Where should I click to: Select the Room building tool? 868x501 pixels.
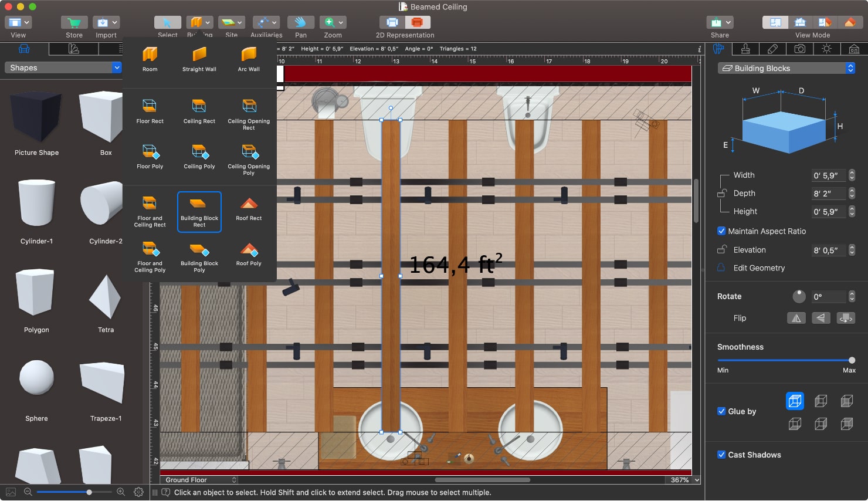150,59
